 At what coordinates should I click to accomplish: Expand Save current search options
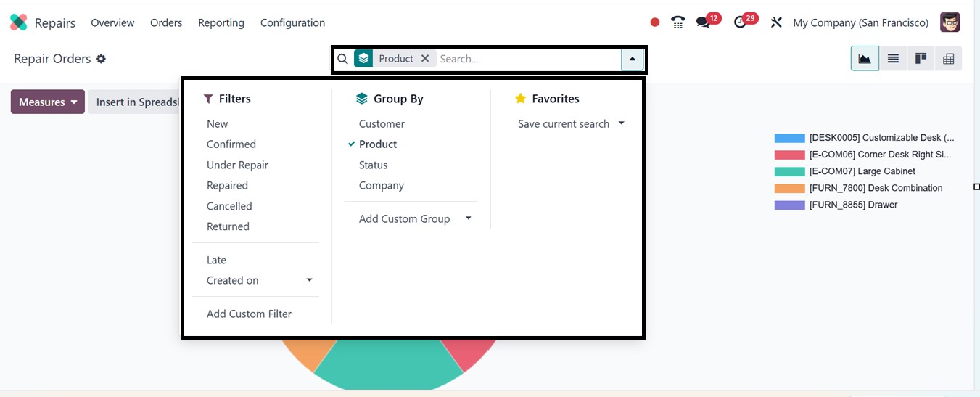point(621,123)
